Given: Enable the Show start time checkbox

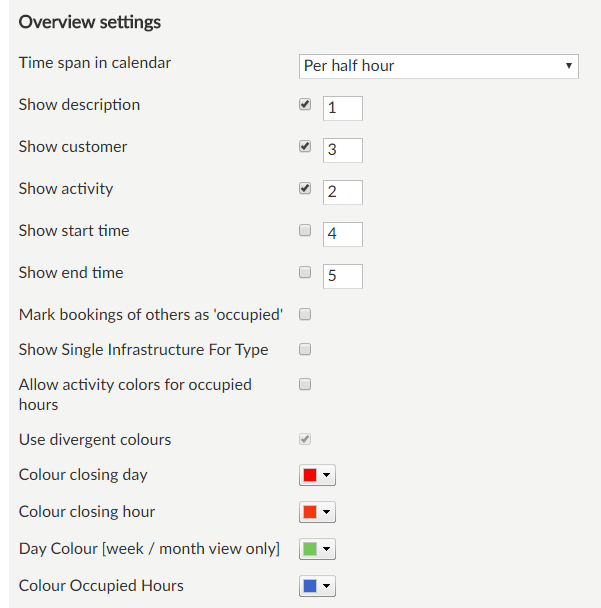Looking at the screenshot, I should [305, 231].
